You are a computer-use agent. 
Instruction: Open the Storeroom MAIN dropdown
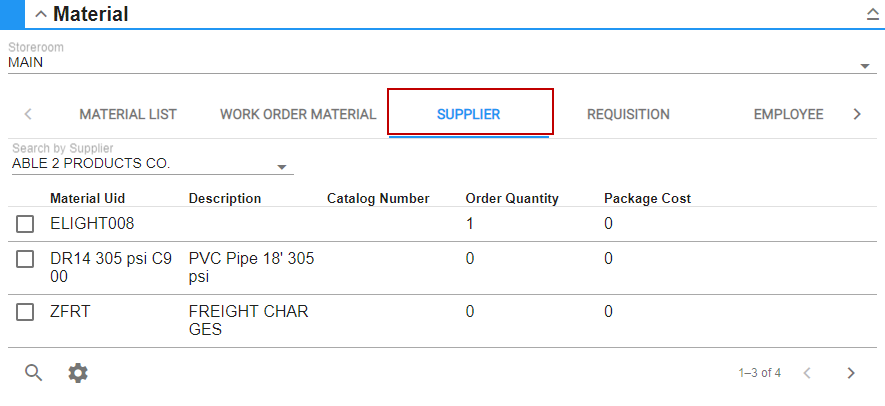point(865,67)
